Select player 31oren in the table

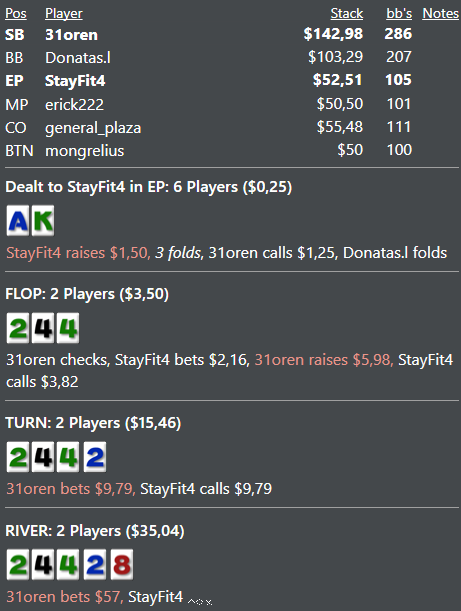click(71, 35)
